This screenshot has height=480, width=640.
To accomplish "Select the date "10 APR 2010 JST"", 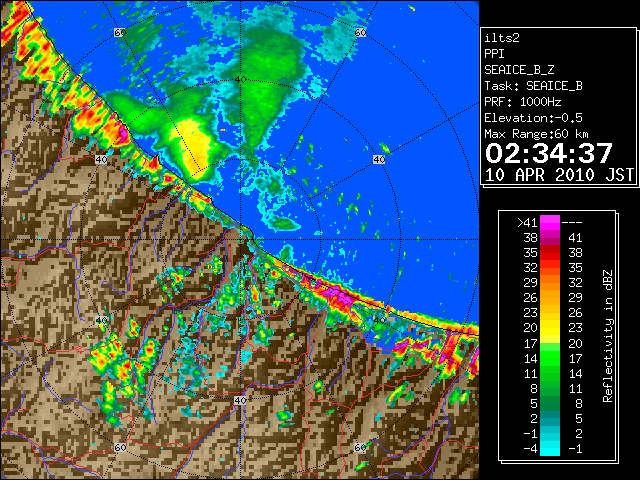I will [559, 175].
